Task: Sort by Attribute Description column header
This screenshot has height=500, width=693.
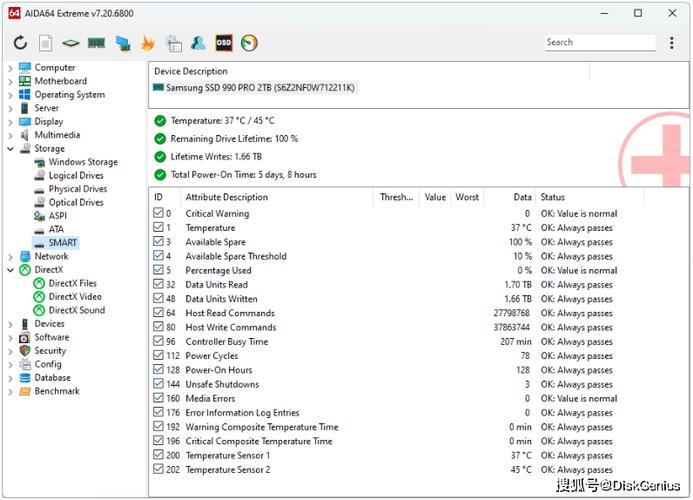Action: coord(277,197)
